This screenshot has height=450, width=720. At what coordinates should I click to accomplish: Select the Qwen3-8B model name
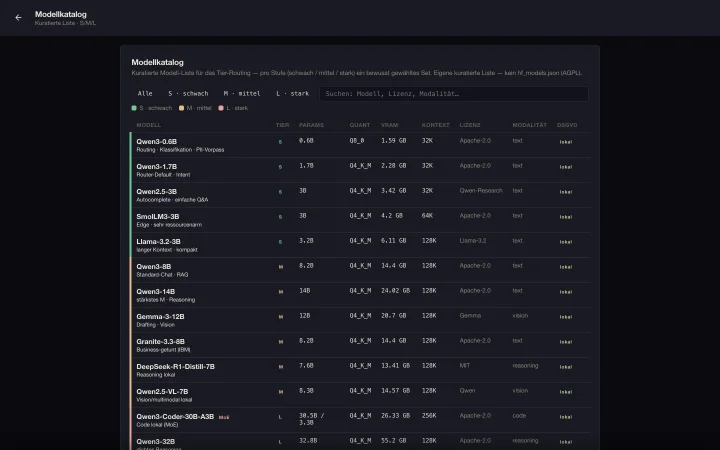tap(154, 266)
